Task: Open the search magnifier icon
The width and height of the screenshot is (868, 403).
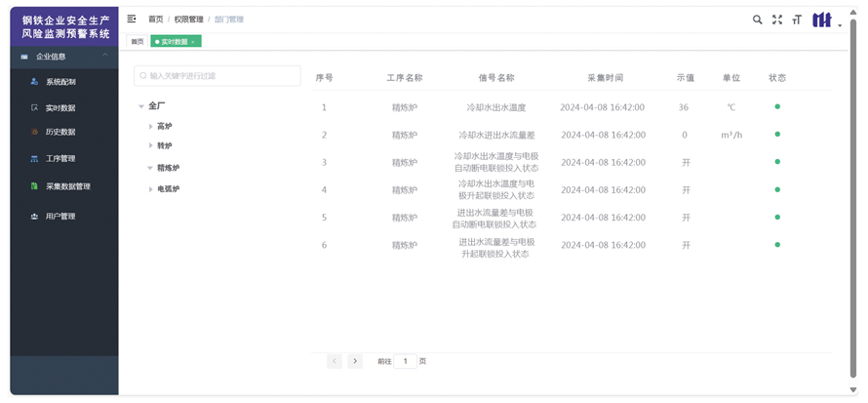Action: click(757, 20)
